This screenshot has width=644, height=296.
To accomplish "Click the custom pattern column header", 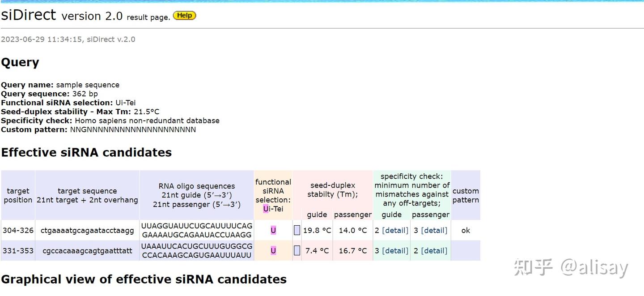I will (x=466, y=195).
